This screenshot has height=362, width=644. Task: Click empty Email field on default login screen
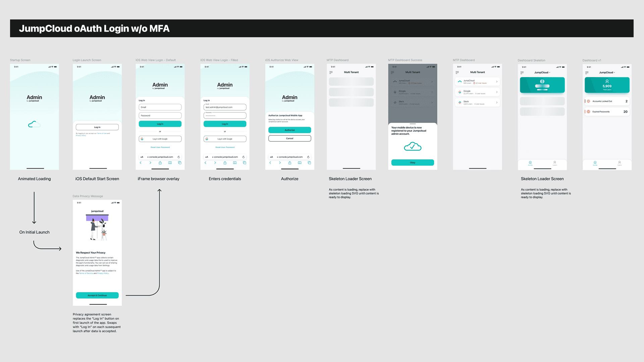click(160, 107)
